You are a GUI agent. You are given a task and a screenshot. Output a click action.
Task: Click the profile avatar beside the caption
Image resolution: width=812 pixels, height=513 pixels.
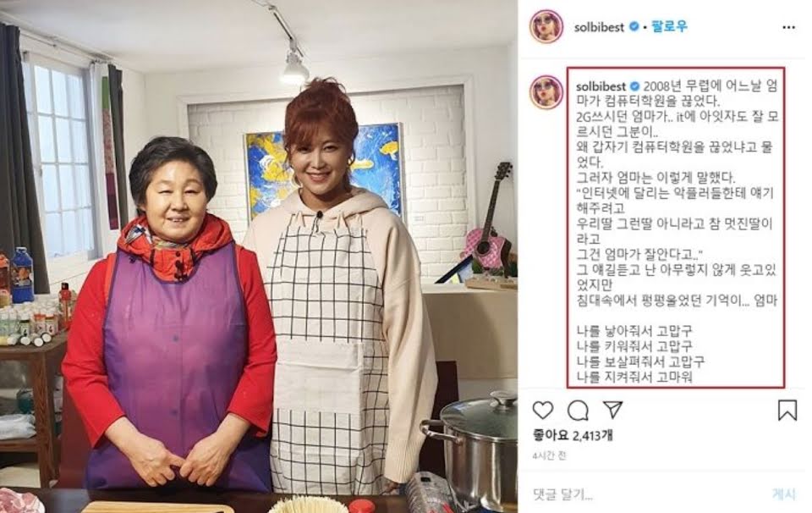coord(546,92)
